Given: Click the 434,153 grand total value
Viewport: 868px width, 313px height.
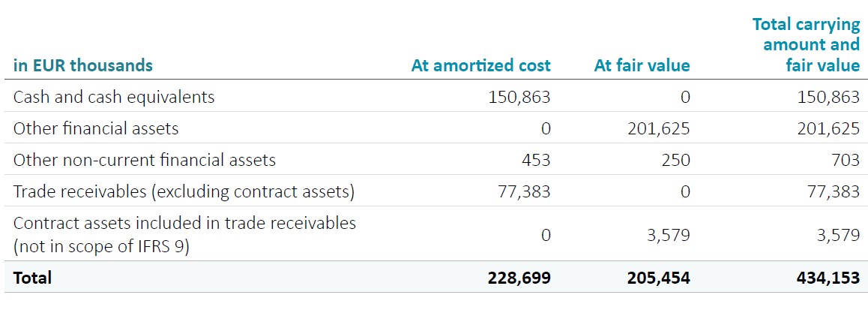Looking at the screenshot, I should pos(828,278).
